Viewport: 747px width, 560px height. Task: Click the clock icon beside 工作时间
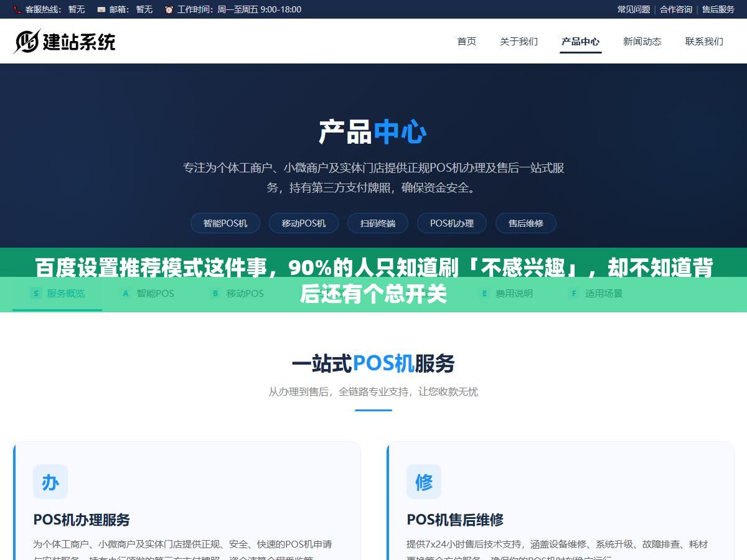click(x=169, y=9)
